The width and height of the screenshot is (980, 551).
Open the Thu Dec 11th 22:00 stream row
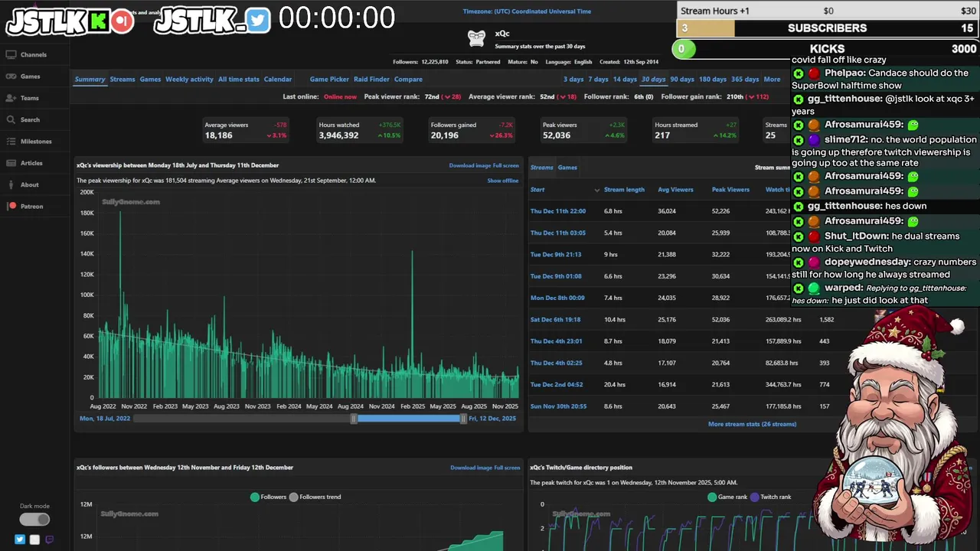click(558, 211)
